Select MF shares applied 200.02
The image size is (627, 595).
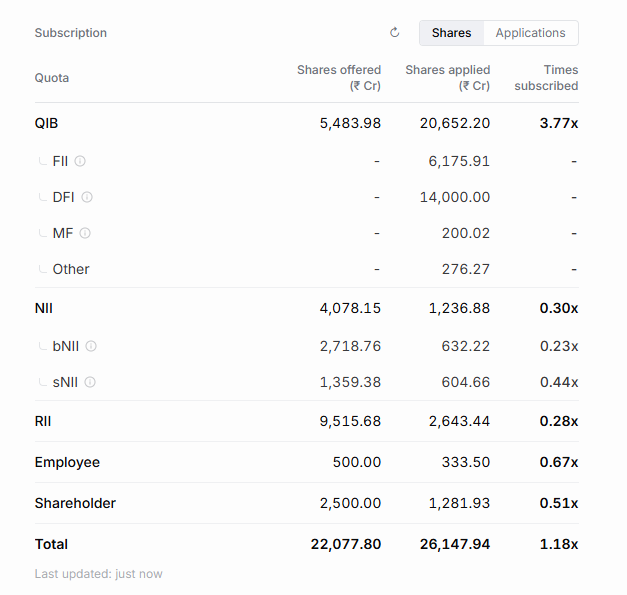click(466, 233)
